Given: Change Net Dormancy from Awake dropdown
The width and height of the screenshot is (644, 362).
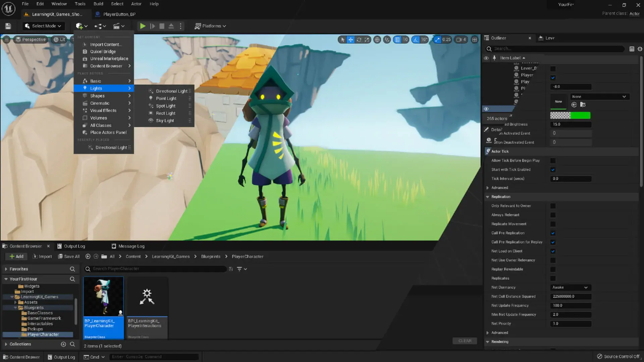Looking at the screenshot, I should point(570,287).
